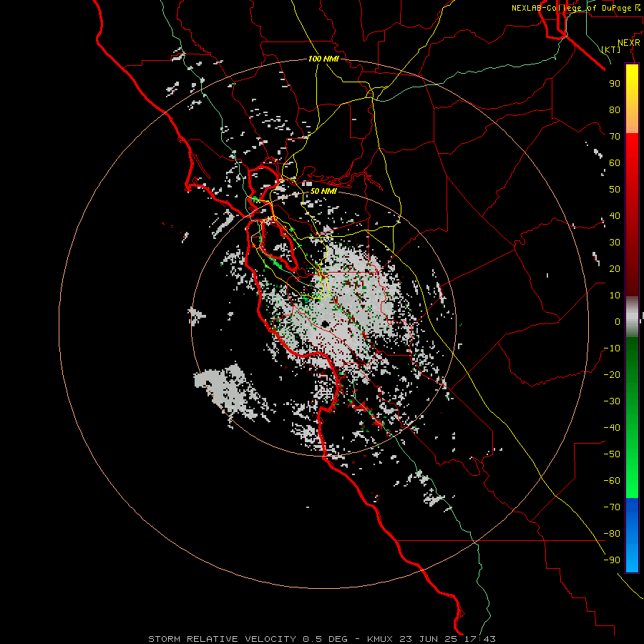The height and width of the screenshot is (644, 644).
Task: Click the 70 knot label on color scale
Action: click(x=615, y=137)
